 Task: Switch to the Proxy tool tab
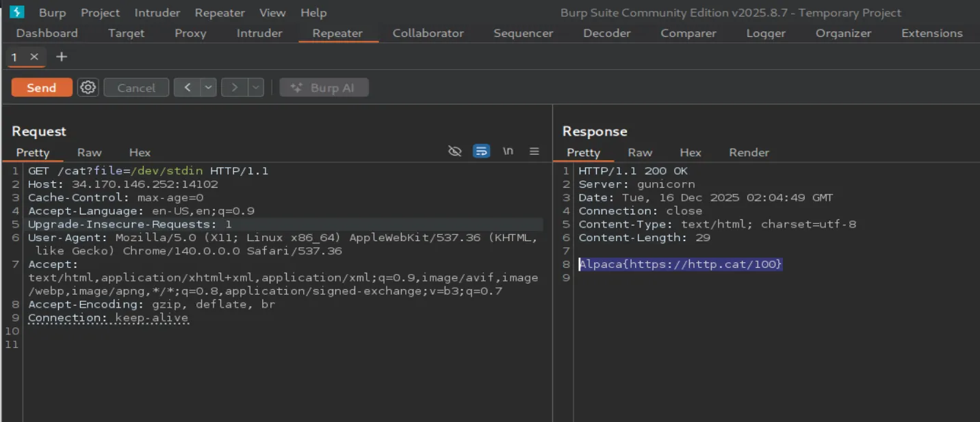point(190,33)
